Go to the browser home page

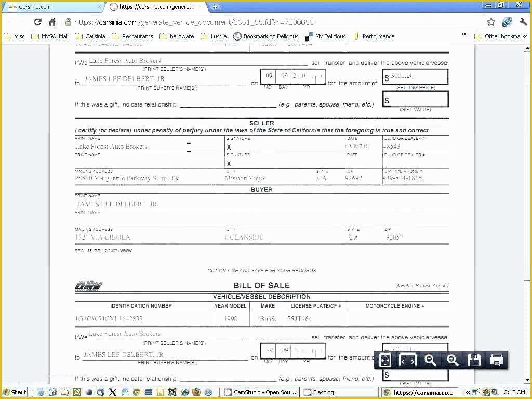tap(52, 22)
